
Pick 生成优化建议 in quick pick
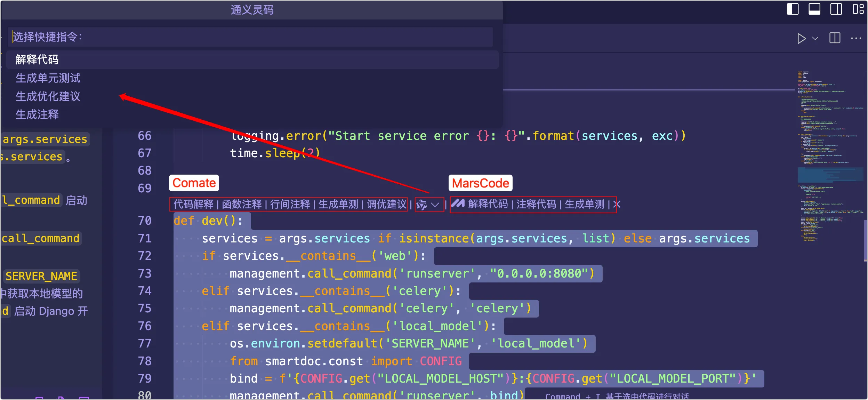tap(48, 96)
